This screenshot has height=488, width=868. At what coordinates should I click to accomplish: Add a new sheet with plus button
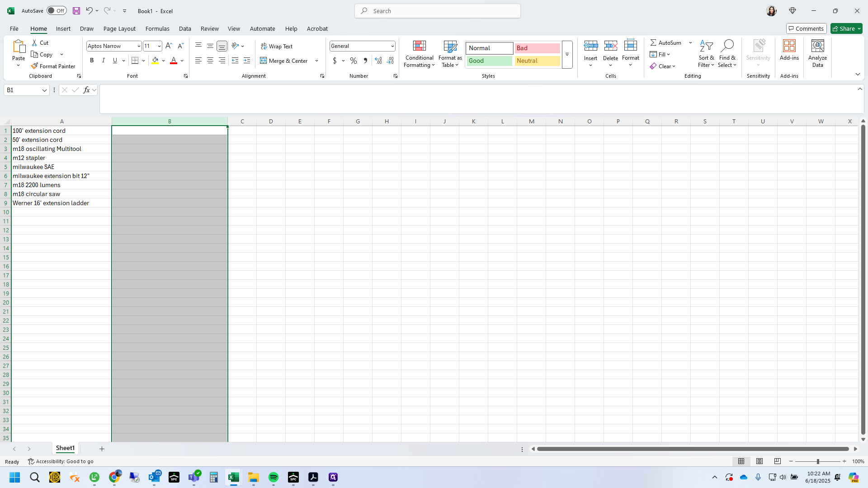tap(102, 449)
